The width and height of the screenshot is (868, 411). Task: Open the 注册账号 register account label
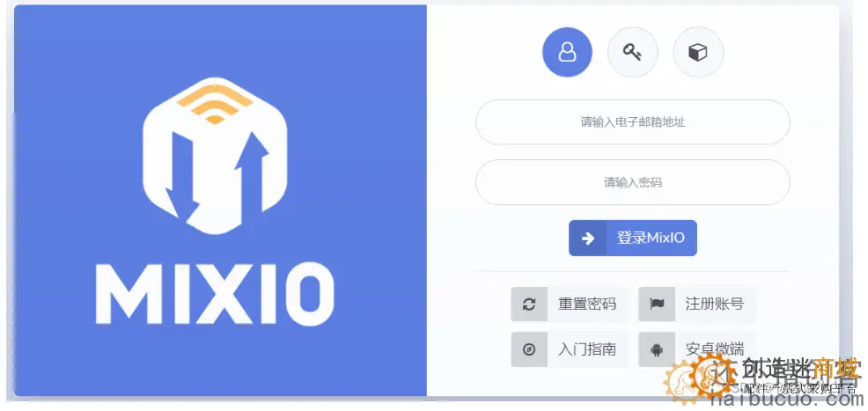click(x=714, y=305)
